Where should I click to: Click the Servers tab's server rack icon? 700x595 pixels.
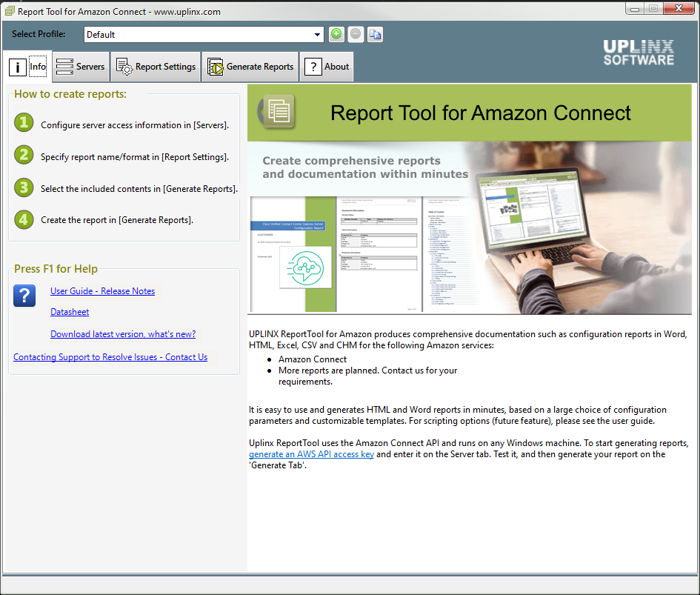point(64,67)
